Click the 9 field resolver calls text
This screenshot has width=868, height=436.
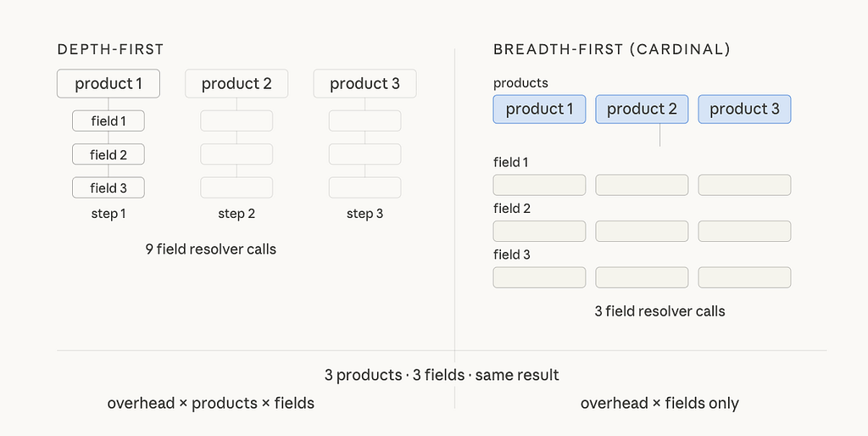coord(211,249)
